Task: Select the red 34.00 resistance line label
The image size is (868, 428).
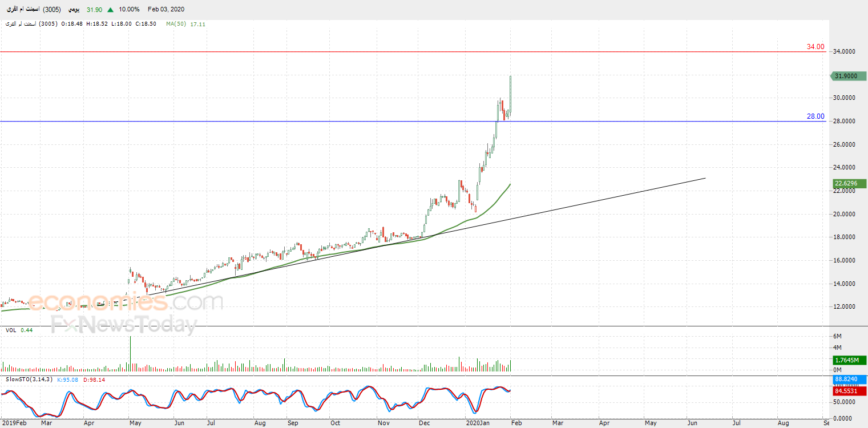Action: point(815,47)
